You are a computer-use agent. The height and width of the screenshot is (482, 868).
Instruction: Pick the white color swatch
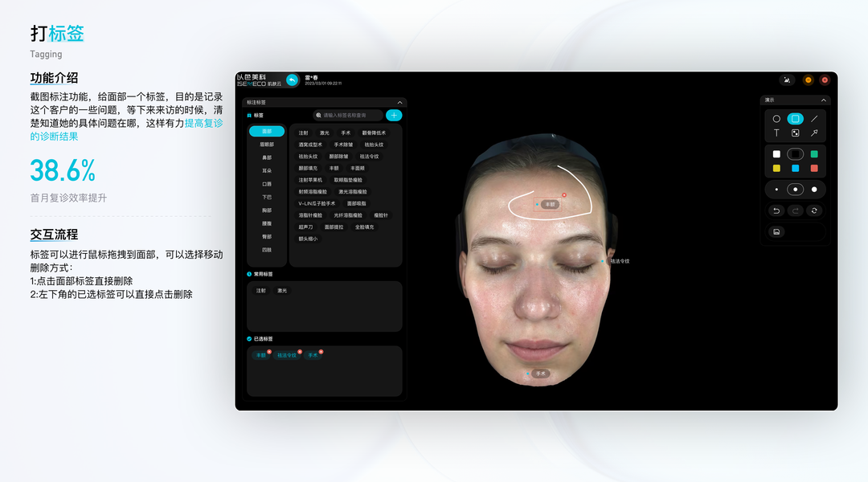[776, 154]
